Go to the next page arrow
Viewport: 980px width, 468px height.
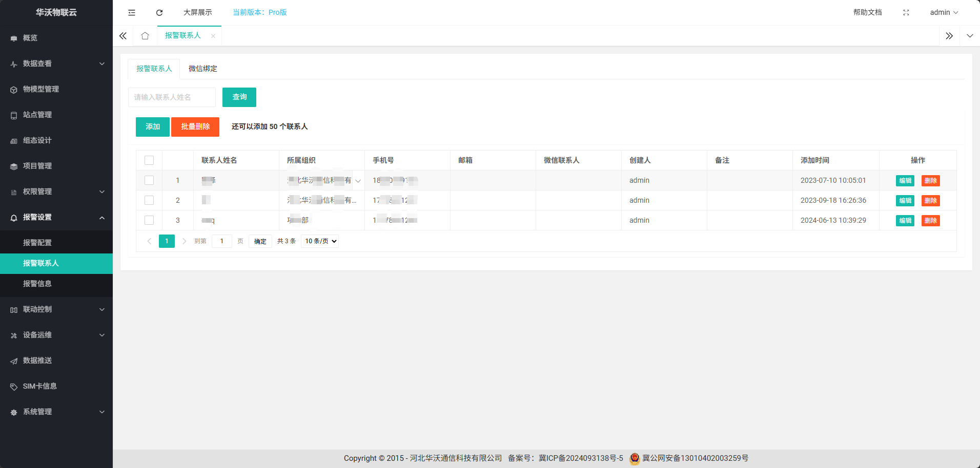click(x=184, y=241)
